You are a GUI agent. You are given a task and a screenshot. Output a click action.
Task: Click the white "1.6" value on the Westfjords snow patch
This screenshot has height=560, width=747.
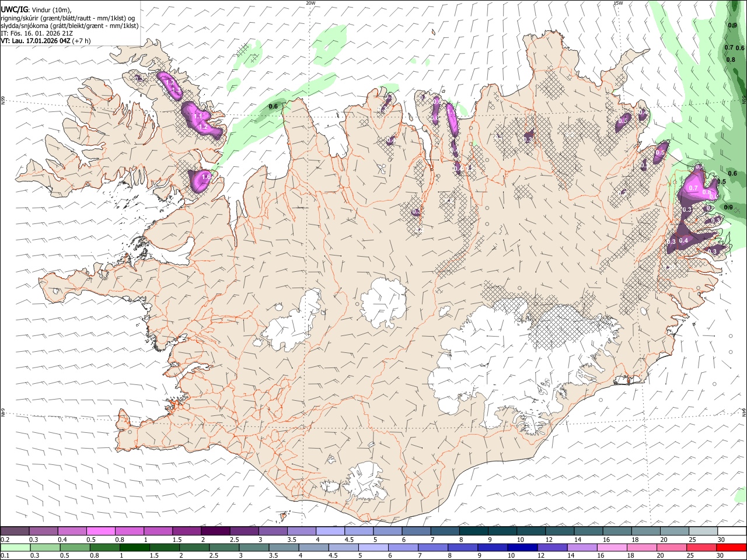pos(205,177)
